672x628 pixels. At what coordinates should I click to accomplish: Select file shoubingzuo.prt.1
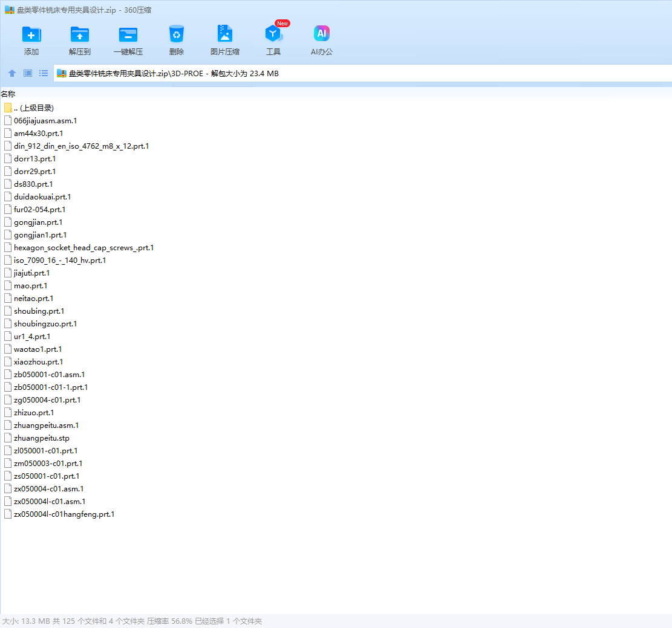41,324
